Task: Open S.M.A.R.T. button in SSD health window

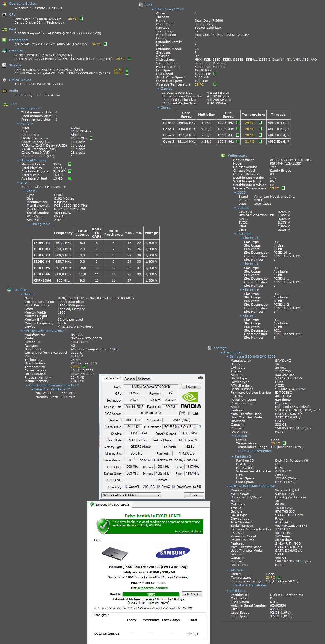Action: [192, 594]
